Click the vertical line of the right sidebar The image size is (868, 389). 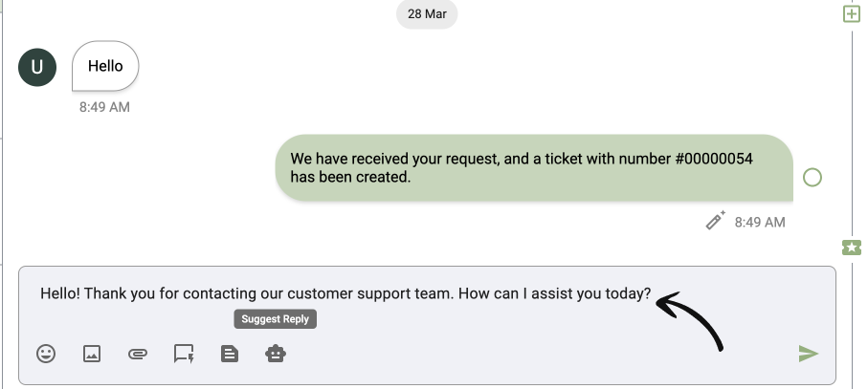[853, 133]
